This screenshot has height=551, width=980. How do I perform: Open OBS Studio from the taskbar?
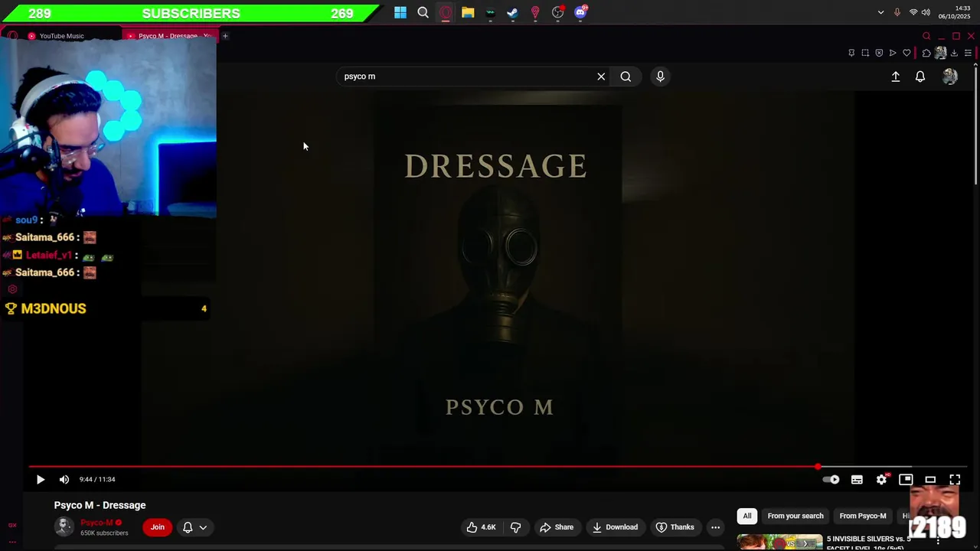558,12
